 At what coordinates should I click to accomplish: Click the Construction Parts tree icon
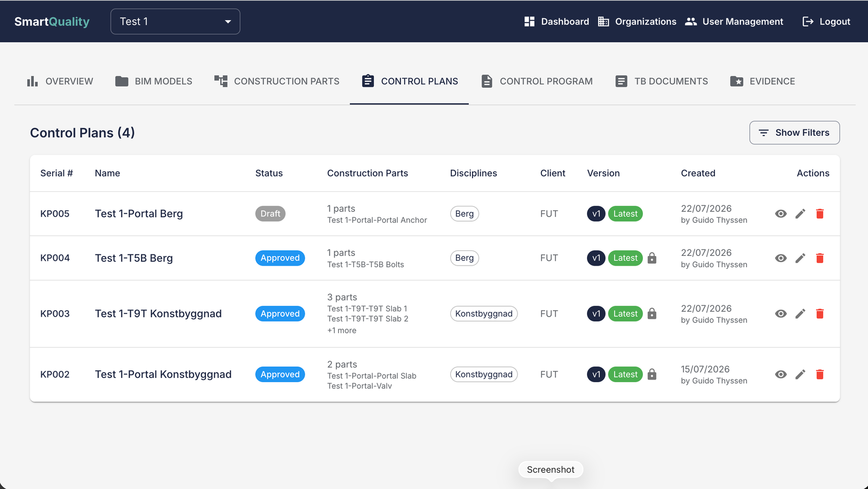[x=221, y=81]
